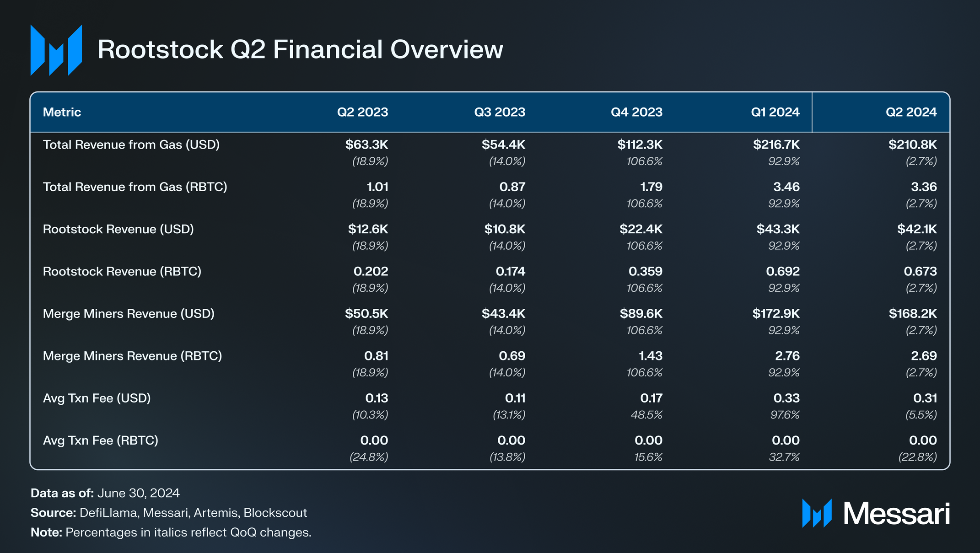Click the '$50.5K' Merge Miners value
Screen dimensions: 980x553
point(366,314)
